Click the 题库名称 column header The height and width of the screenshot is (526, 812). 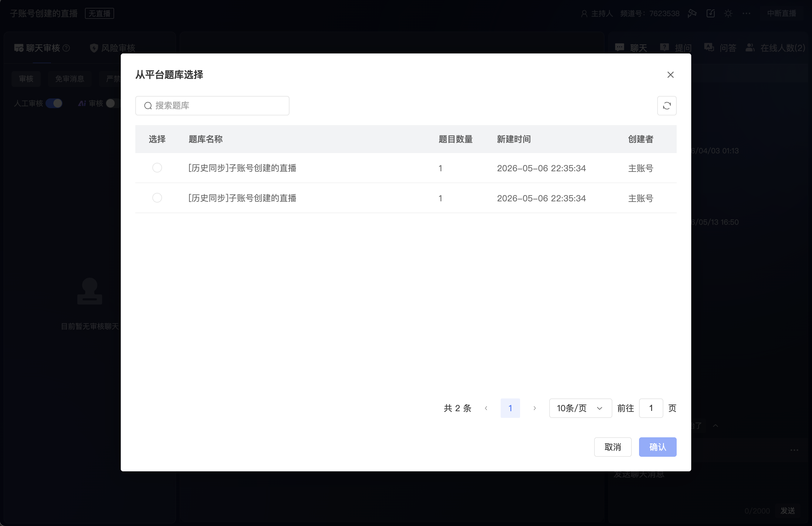205,139
